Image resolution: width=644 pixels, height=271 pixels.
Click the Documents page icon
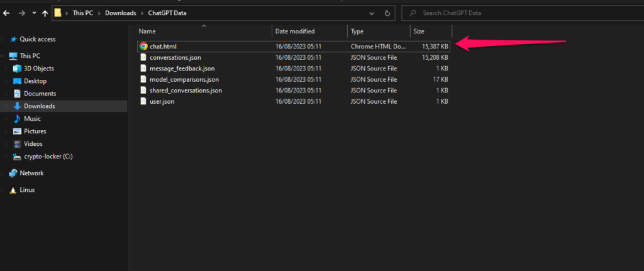17,94
